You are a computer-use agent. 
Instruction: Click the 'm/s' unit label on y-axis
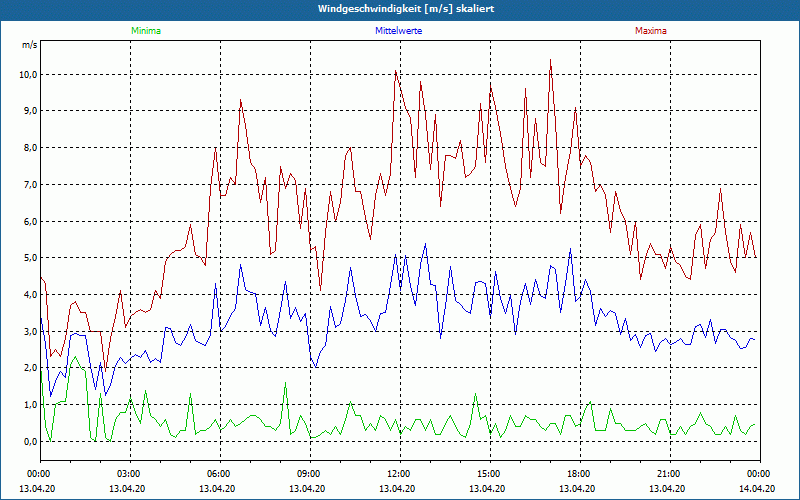click(29, 45)
